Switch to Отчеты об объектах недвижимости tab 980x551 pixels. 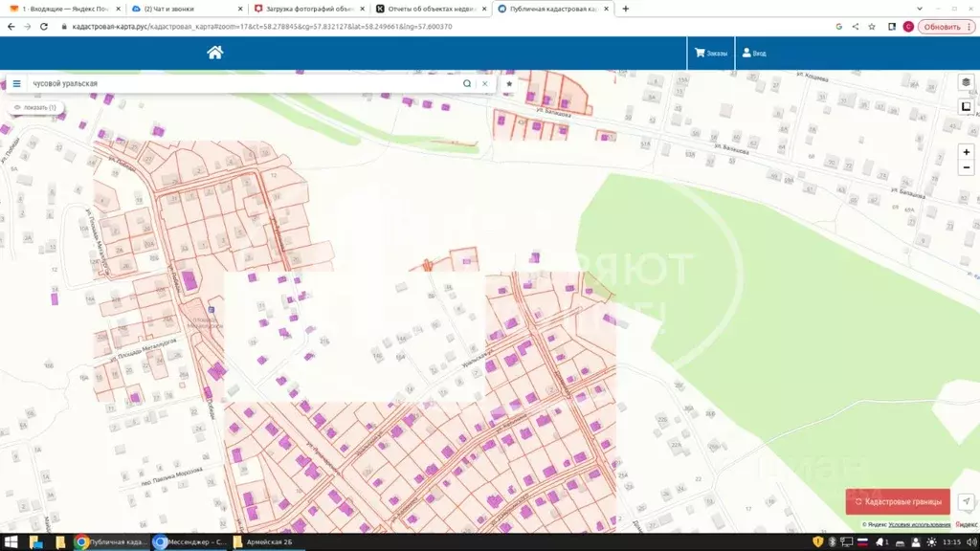click(x=432, y=9)
